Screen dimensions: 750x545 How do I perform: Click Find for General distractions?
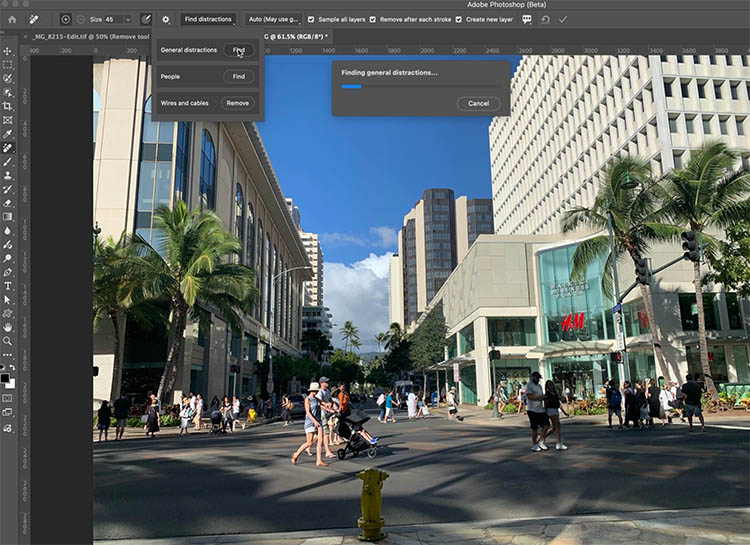pyautogui.click(x=239, y=50)
